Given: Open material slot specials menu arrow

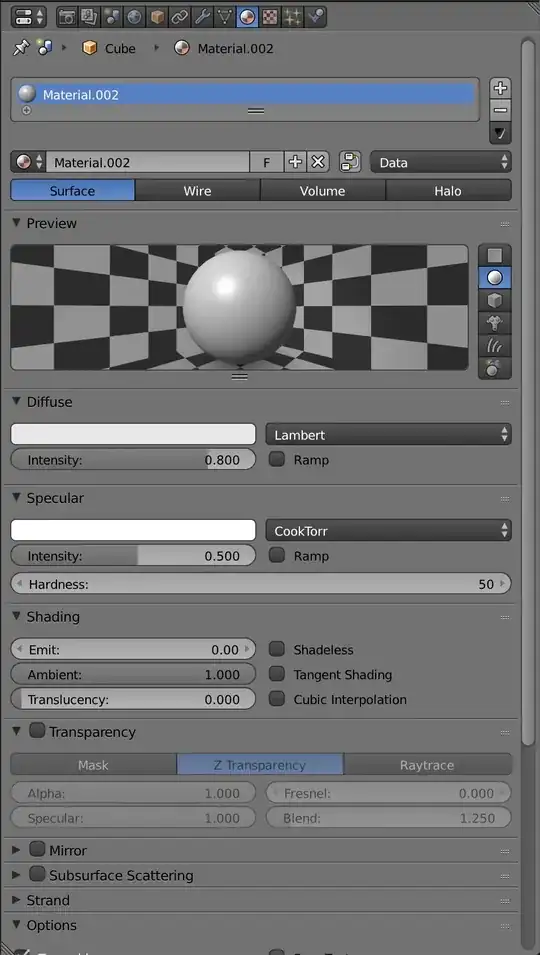Looking at the screenshot, I should coord(500,133).
